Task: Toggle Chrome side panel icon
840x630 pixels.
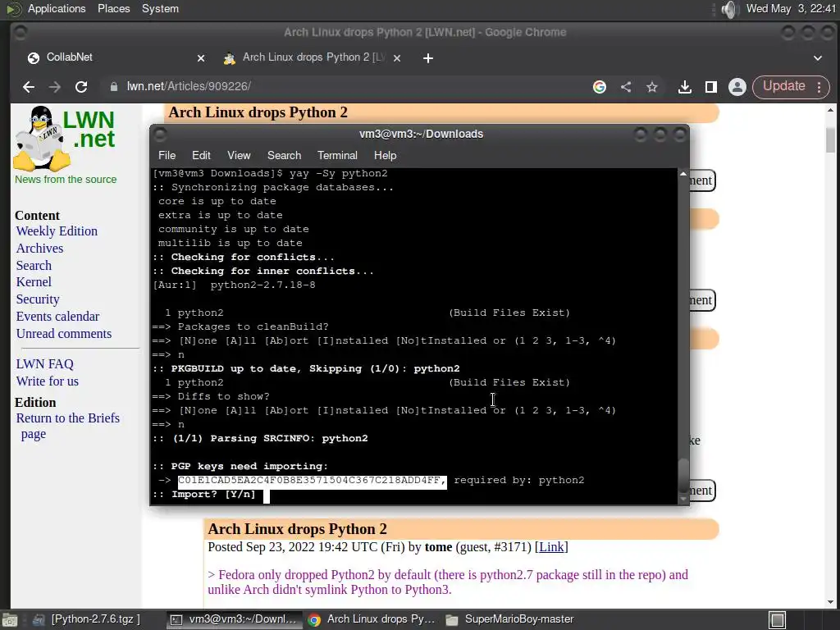Action: (x=711, y=87)
